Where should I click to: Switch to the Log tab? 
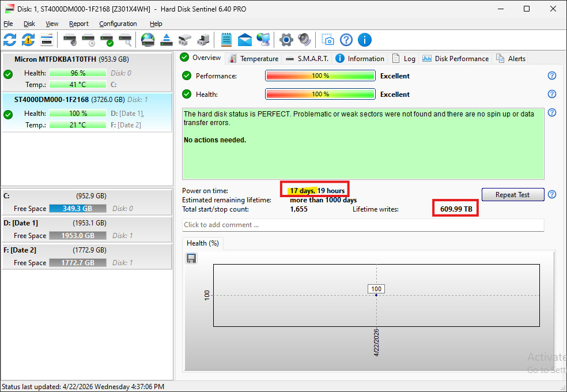[x=404, y=59]
